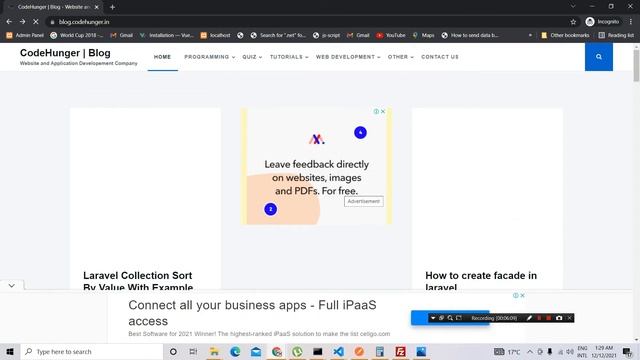640x360 pixels.
Task: Show hidden system tray icons
Action: [530, 351]
